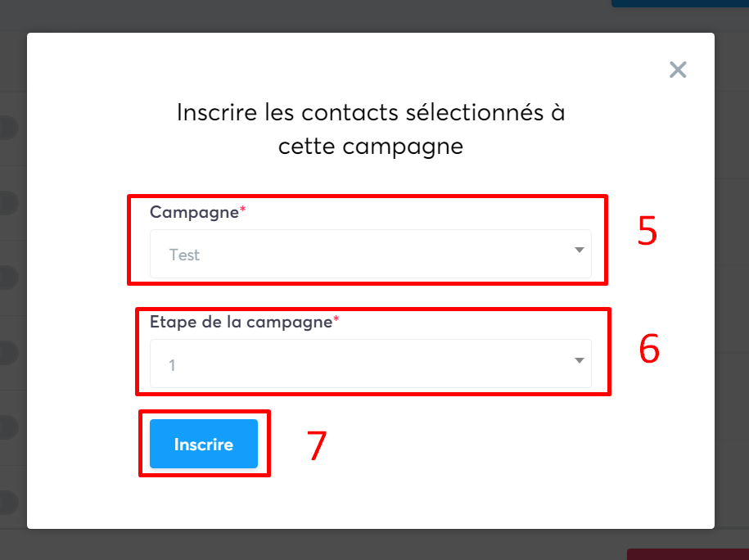Toggle the fifth background row switch
Viewport: 749px width, 560px height.
[4, 427]
